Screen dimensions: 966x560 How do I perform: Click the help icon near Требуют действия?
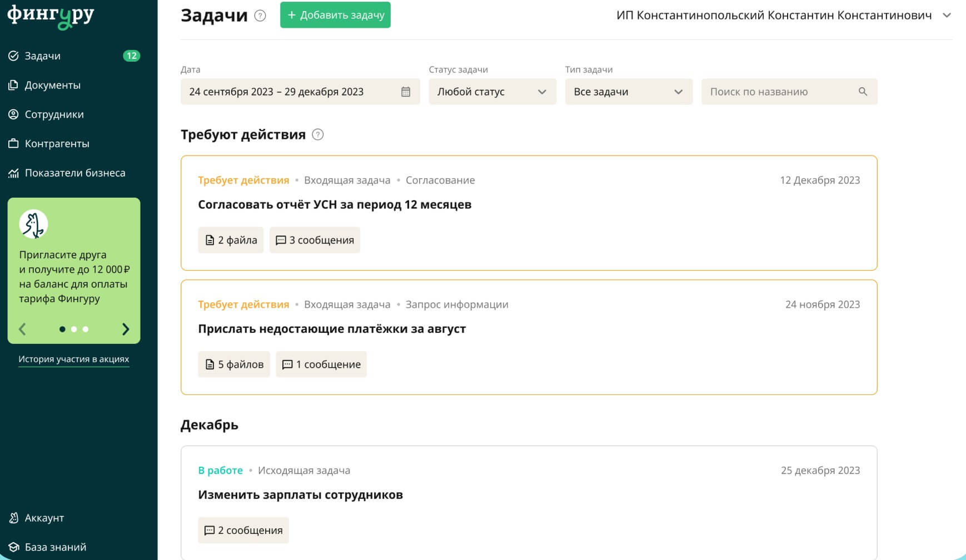pos(317,134)
